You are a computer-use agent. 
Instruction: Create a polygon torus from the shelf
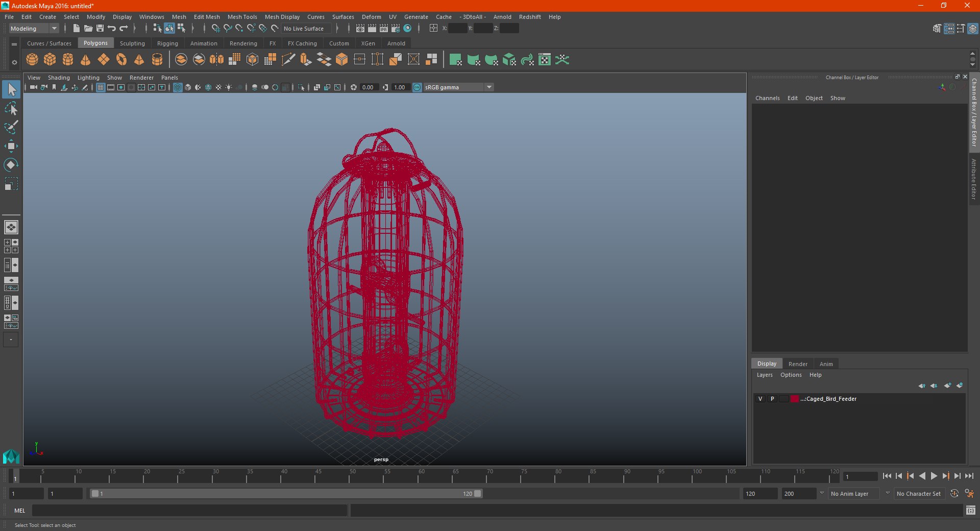coord(121,60)
